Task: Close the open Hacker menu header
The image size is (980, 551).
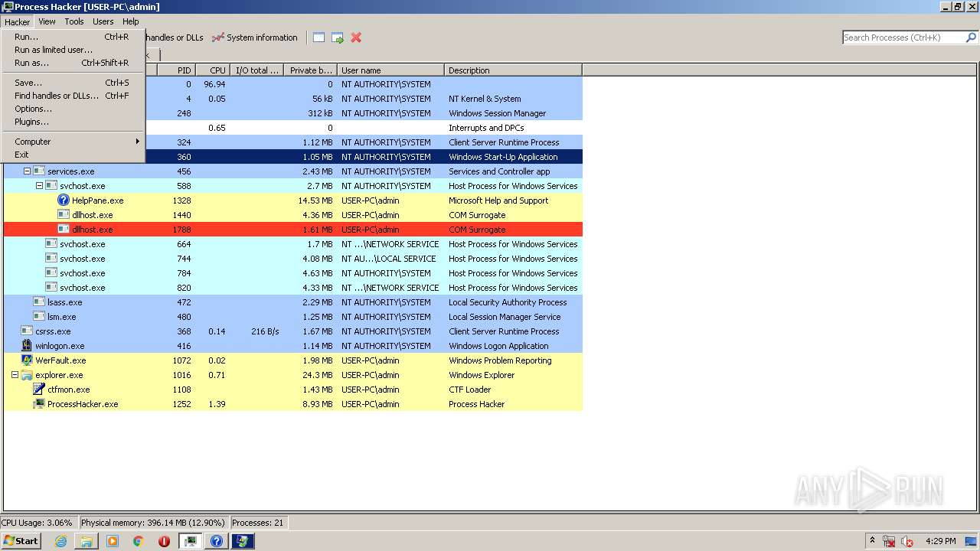Action: pos(17,21)
